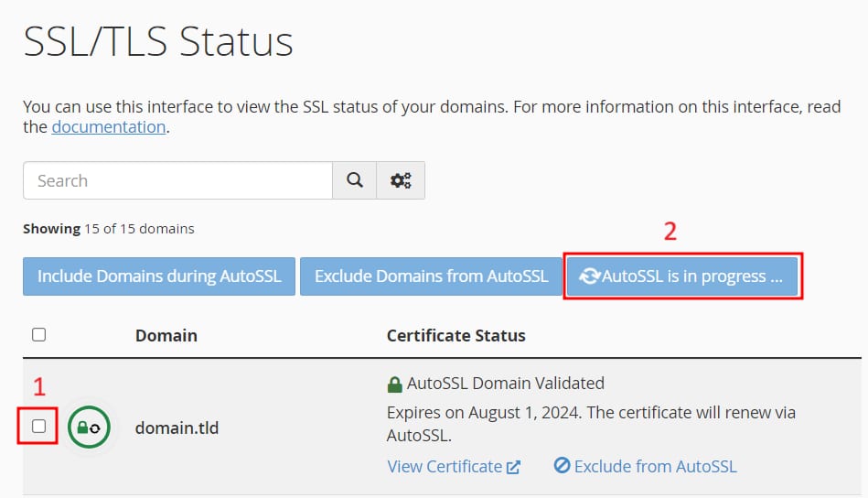The image size is (868, 498).
Task: Select all domains using header checkbox
Action: point(38,335)
